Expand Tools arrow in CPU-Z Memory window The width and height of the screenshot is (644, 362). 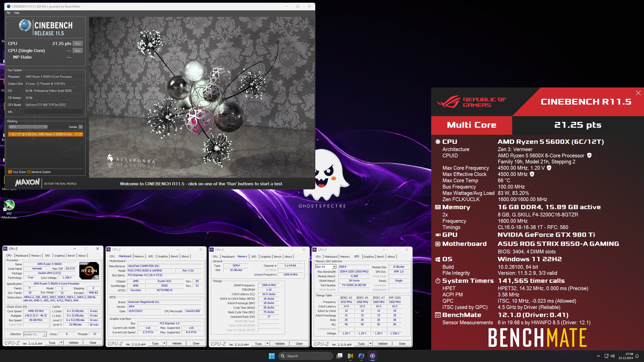[x=267, y=343]
